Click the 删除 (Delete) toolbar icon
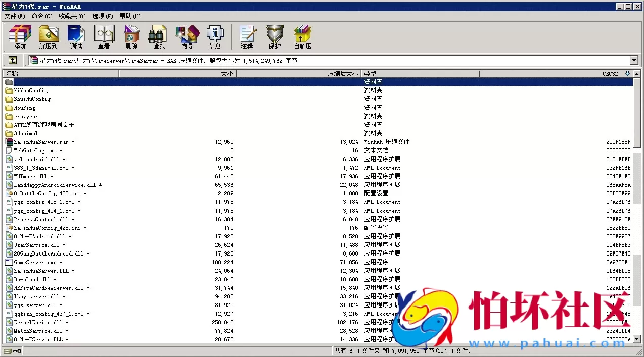Image resolution: width=644 pixels, height=357 pixels. [131, 36]
